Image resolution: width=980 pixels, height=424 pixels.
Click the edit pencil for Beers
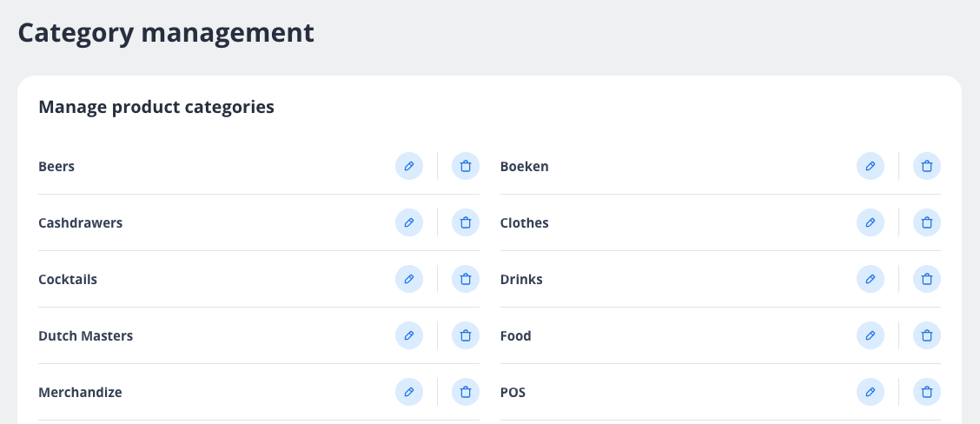tap(409, 166)
